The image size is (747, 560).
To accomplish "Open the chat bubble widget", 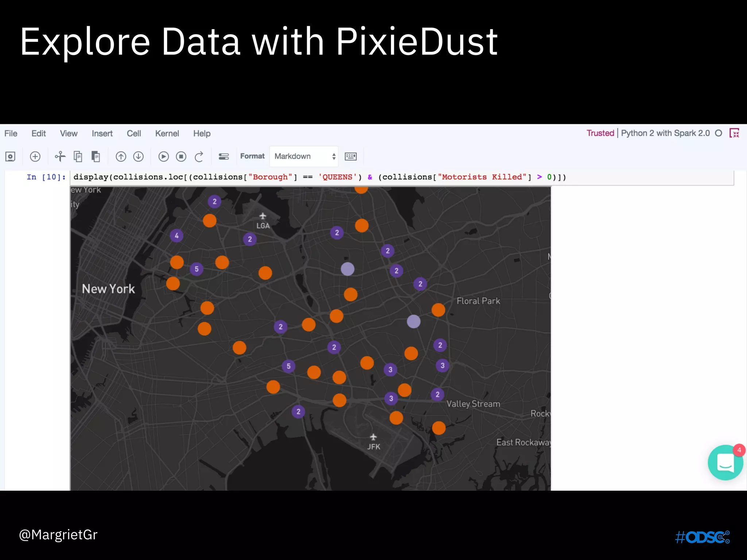I will [725, 463].
